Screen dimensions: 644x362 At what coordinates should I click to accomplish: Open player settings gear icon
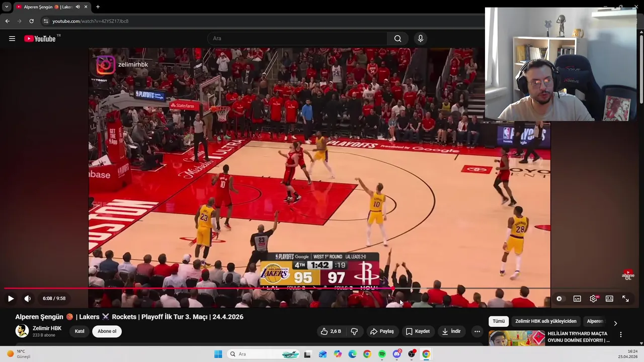pyautogui.click(x=593, y=299)
